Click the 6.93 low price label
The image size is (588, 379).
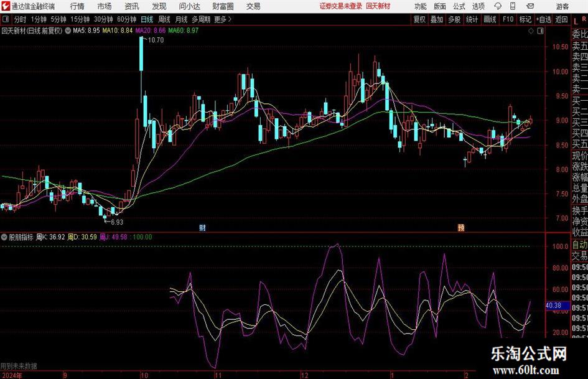click(x=117, y=222)
